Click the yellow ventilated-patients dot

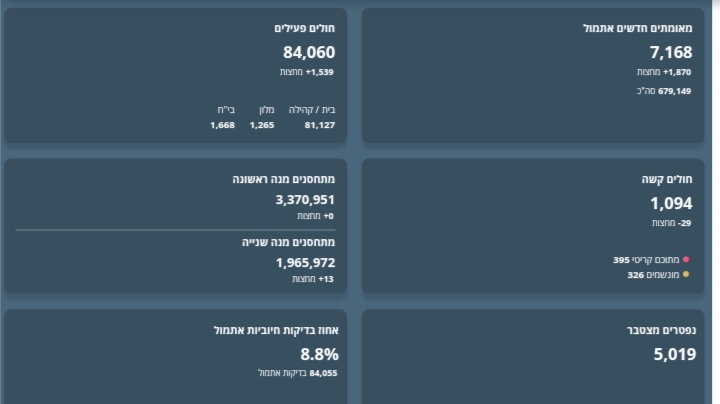686,274
